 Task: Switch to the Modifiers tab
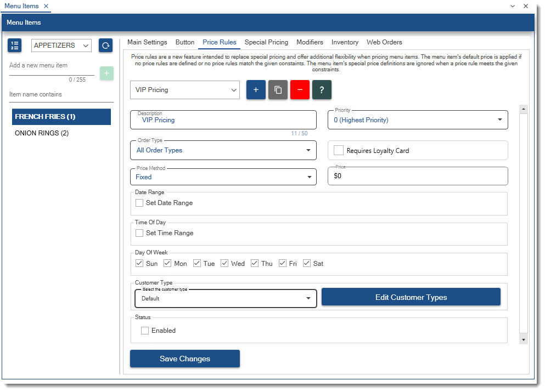[x=310, y=42]
